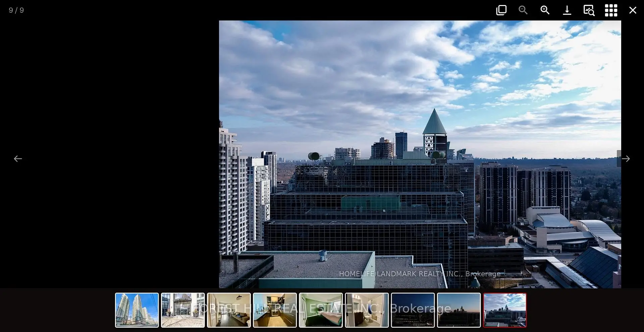Select the highlighted daytime skyline thumbnail
The height and width of the screenshot is (332, 644).
(x=505, y=310)
